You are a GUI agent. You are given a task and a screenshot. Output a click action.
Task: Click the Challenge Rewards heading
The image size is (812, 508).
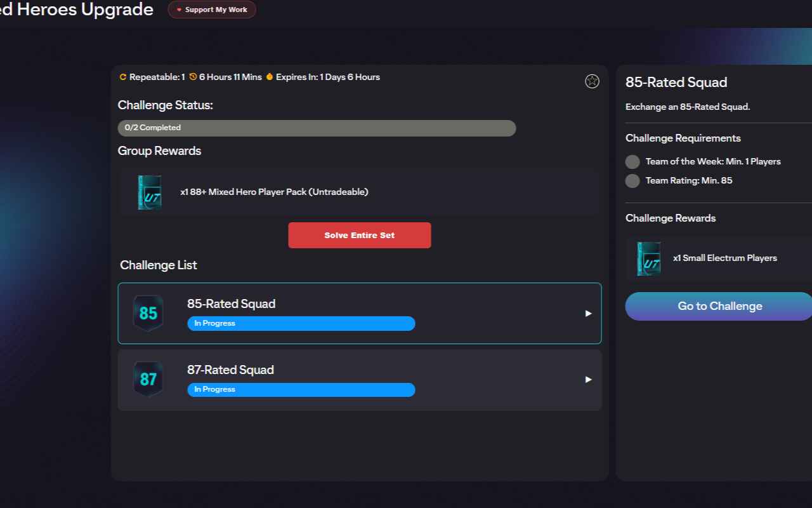coord(671,218)
